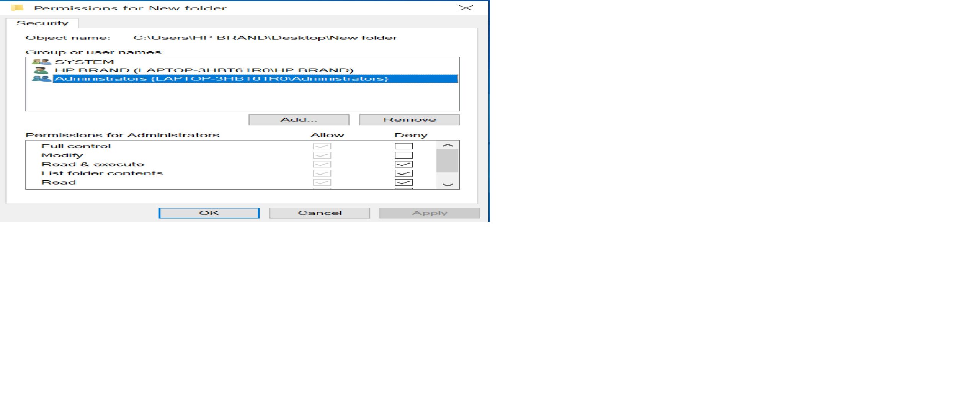Uncheck Deny for List folder contents
Image resolution: width=980 pixels, height=399 pixels.
[405, 173]
